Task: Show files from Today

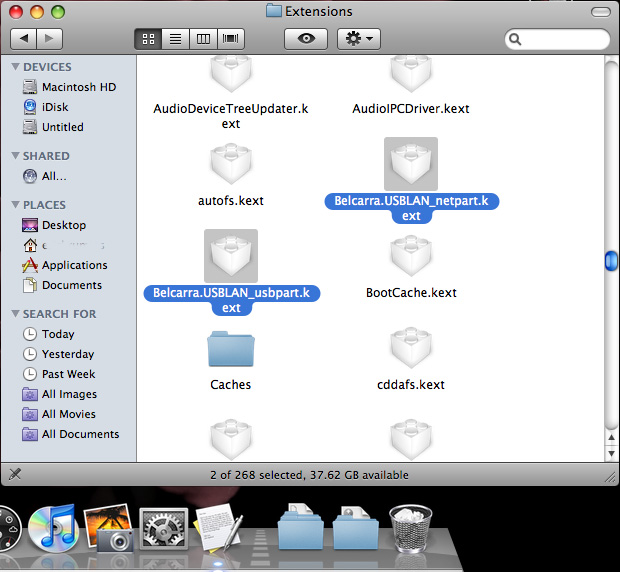Action: pyautogui.click(x=48, y=334)
